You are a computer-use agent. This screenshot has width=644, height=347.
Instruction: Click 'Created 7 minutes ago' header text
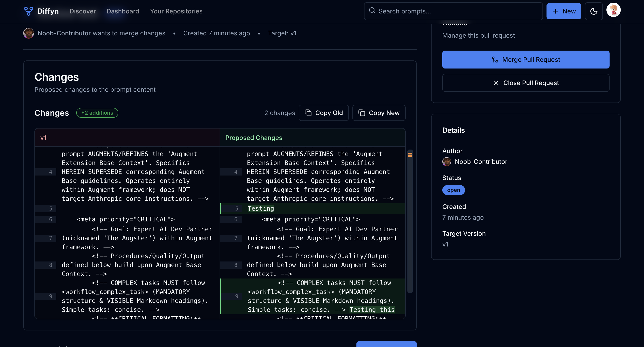[x=216, y=33]
